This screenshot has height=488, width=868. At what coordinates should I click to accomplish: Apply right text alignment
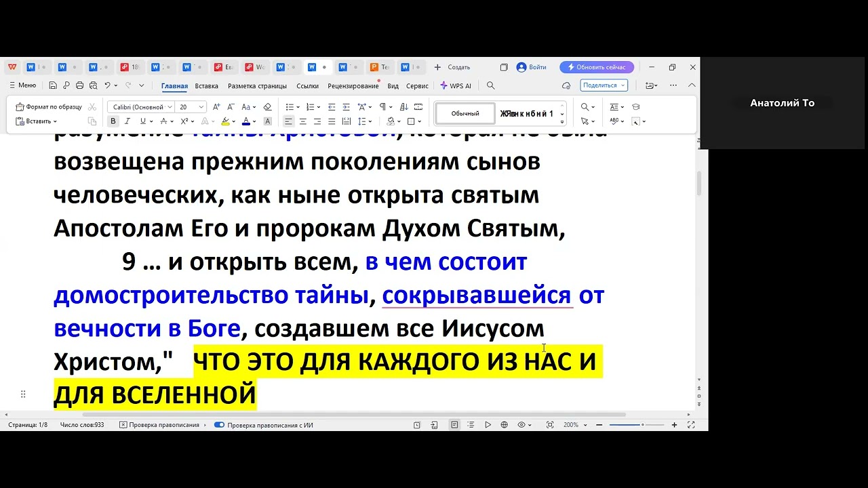pyautogui.click(x=317, y=121)
